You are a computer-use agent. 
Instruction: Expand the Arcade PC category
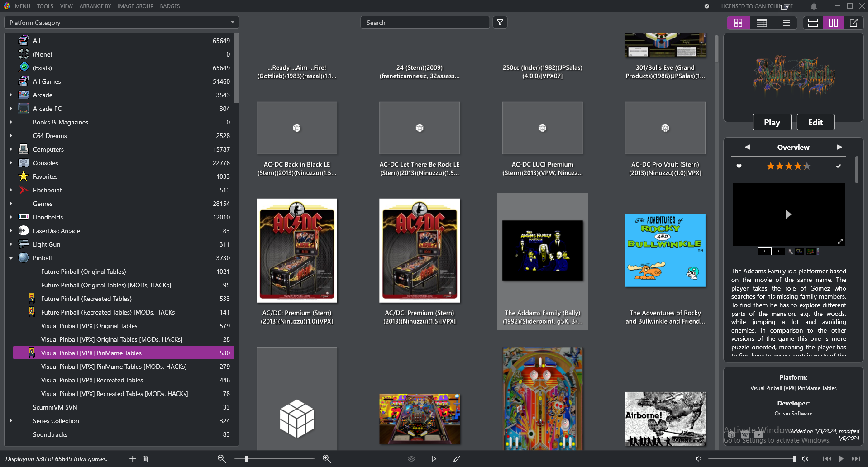click(x=10, y=109)
